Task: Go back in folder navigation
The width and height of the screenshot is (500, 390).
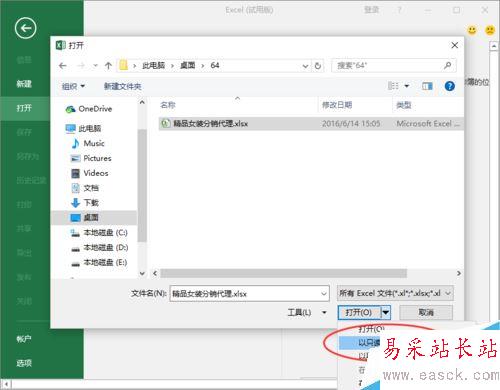Action: (x=62, y=66)
